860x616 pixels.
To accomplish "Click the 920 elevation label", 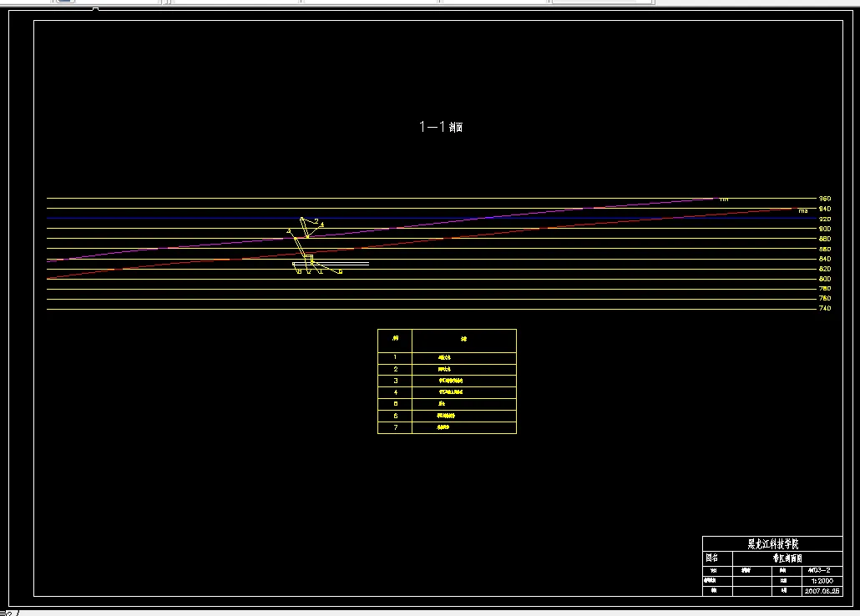I will click(824, 219).
